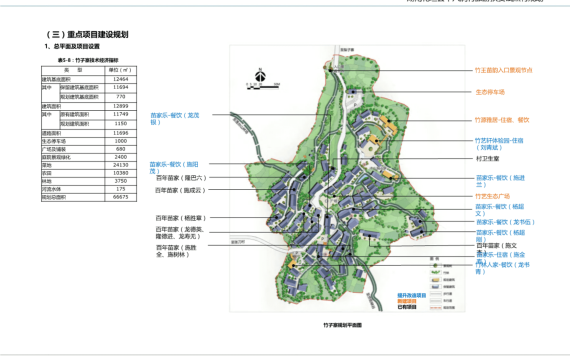Click the 村卫生室 black callout label

tap(487, 159)
